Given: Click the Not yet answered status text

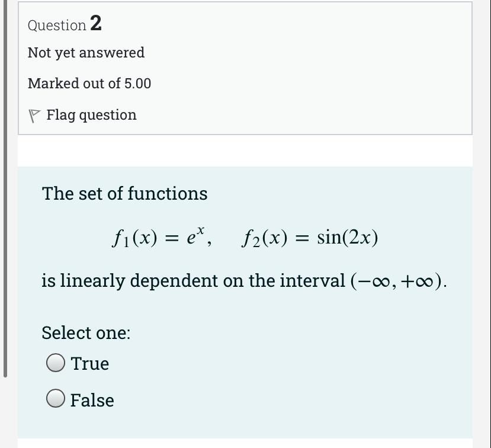Looking at the screenshot, I should click(86, 53).
